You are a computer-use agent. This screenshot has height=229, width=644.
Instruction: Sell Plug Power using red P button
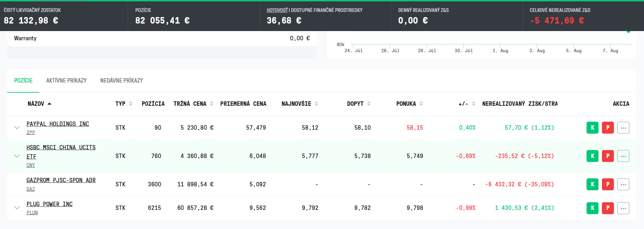pos(608,208)
